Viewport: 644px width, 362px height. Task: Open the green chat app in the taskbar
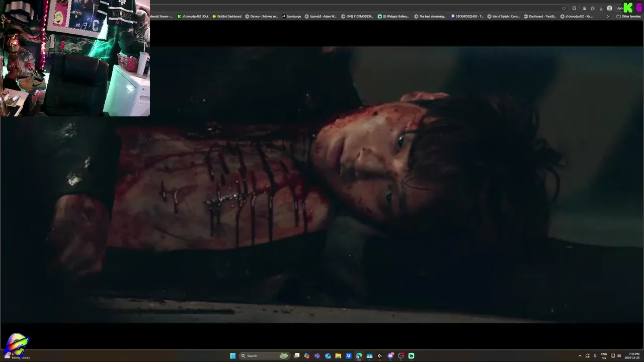tap(411, 355)
